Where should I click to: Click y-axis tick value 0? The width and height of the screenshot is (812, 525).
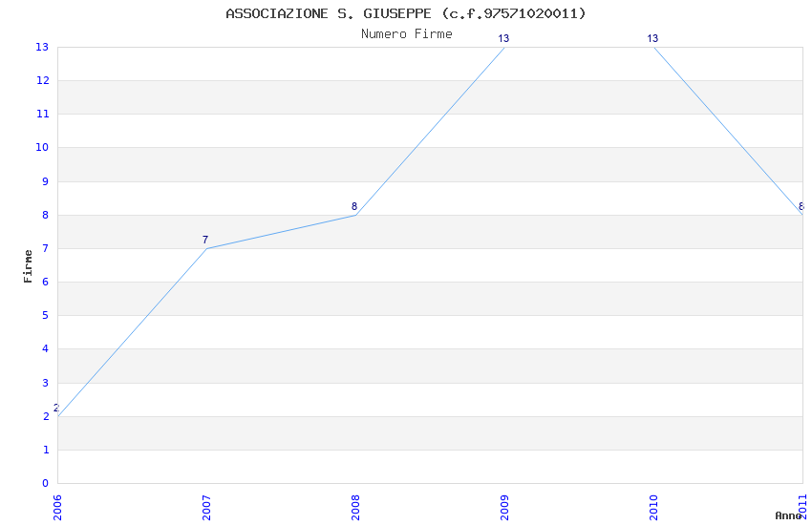[46, 483]
